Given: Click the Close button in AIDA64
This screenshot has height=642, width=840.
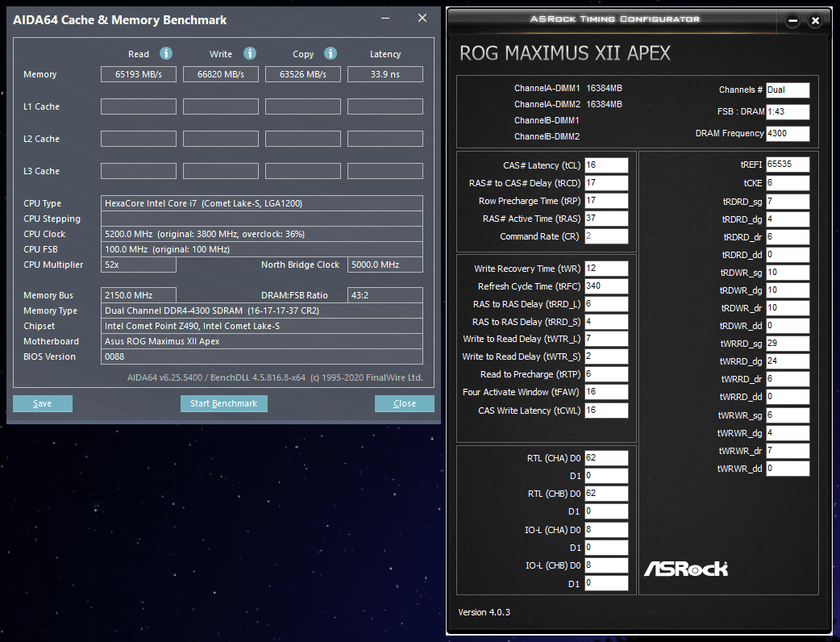Looking at the screenshot, I should pyautogui.click(x=405, y=403).
